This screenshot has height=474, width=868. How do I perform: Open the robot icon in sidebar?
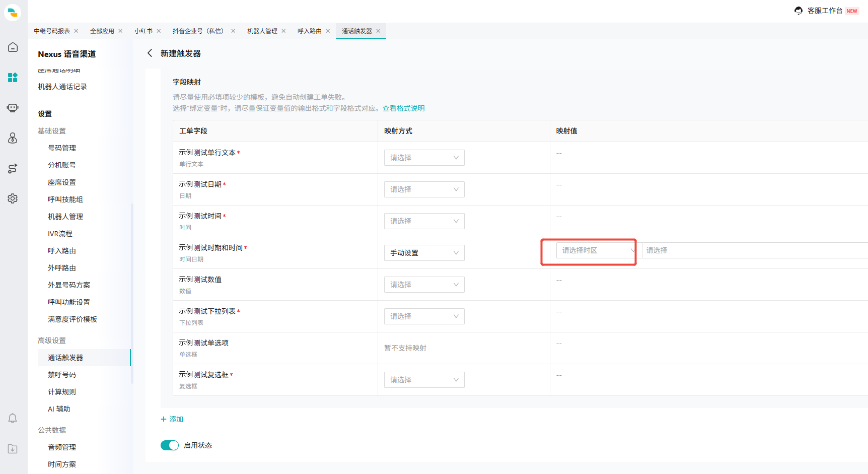tap(13, 108)
